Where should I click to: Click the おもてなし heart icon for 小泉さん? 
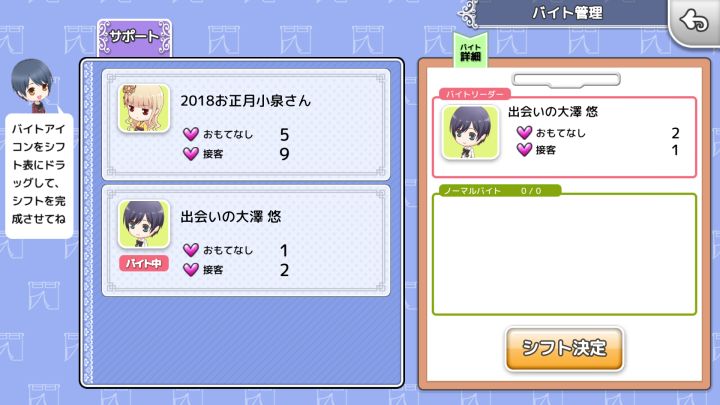(x=191, y=134)
